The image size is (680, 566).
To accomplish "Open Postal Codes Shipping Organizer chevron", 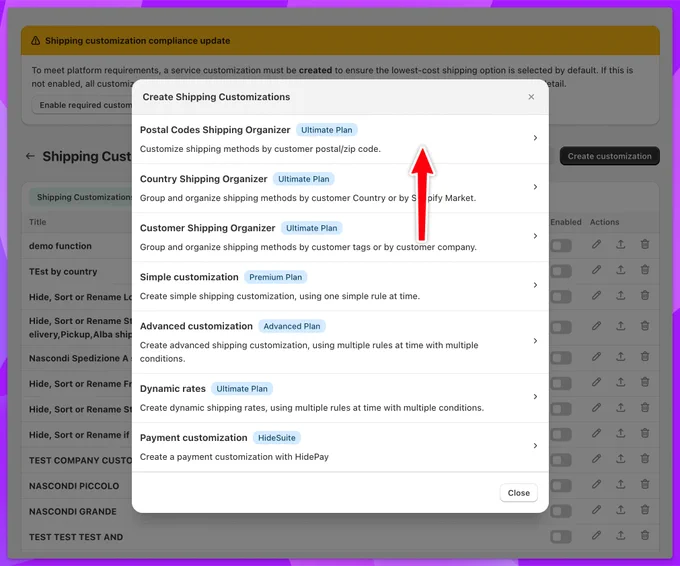I will point(535,138).
